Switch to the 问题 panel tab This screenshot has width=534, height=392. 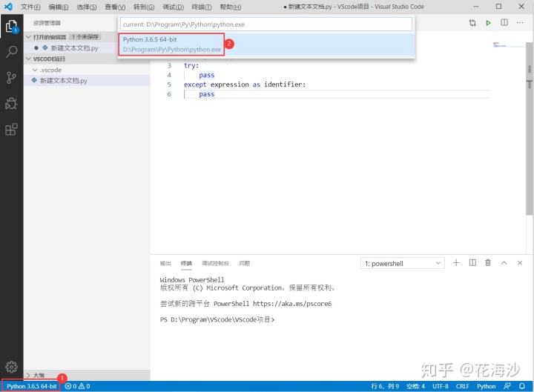245,263
